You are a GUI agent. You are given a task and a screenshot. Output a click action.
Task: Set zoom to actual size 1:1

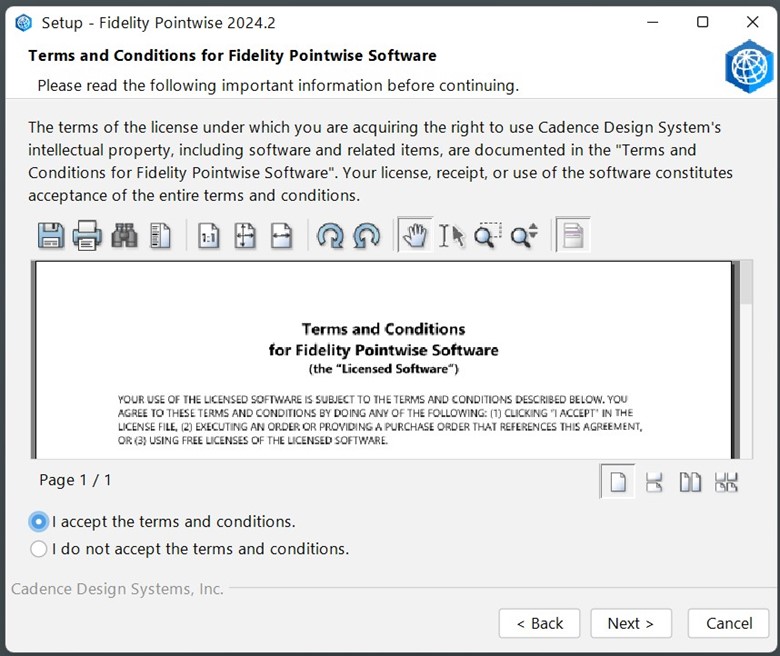pos(208,235)
